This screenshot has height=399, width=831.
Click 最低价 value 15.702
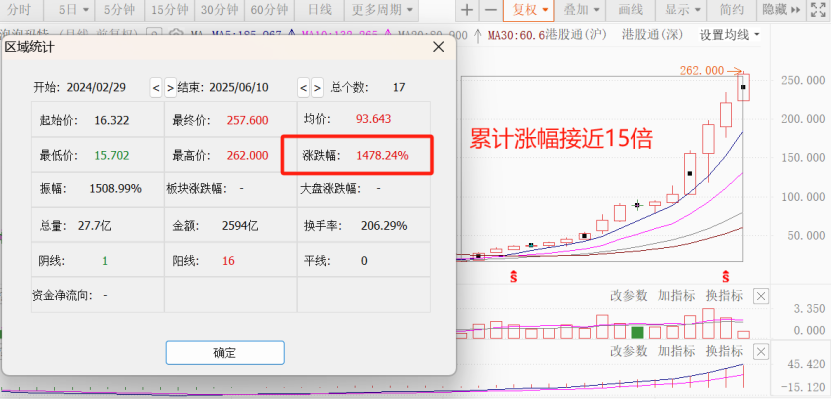pos(112,156)
